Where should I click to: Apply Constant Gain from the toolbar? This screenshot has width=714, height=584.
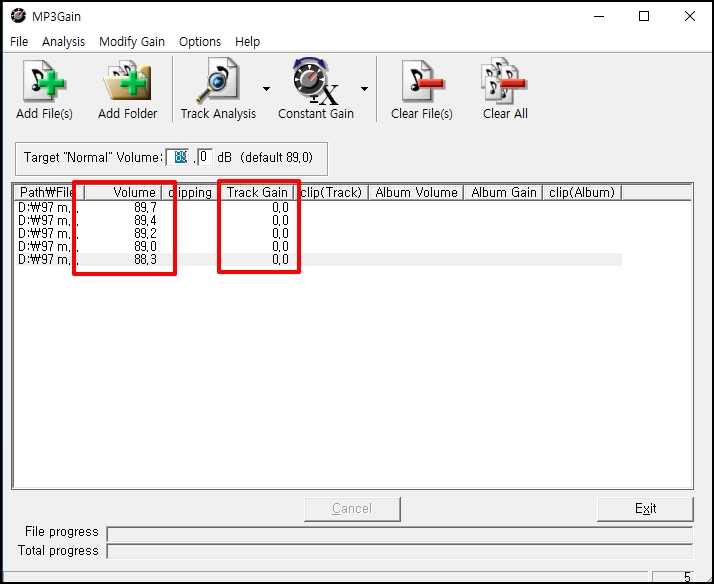tap(316, 89)
